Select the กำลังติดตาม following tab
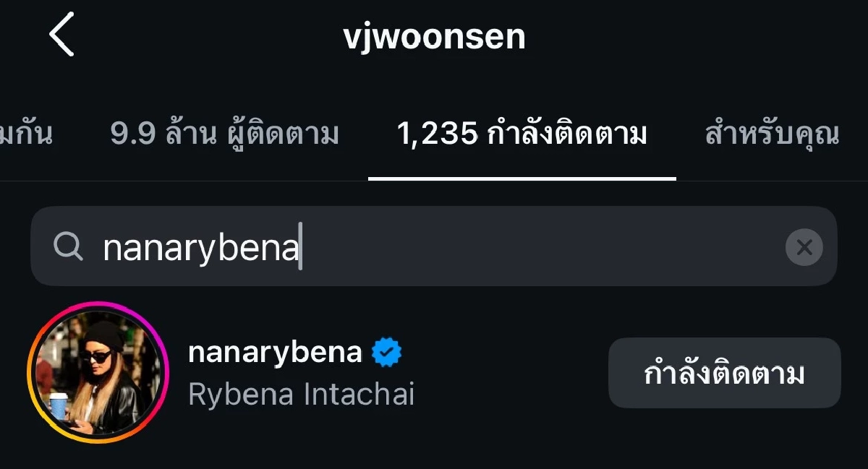The height and width of the screenshot is (469, 868). (x=522, y=134)
